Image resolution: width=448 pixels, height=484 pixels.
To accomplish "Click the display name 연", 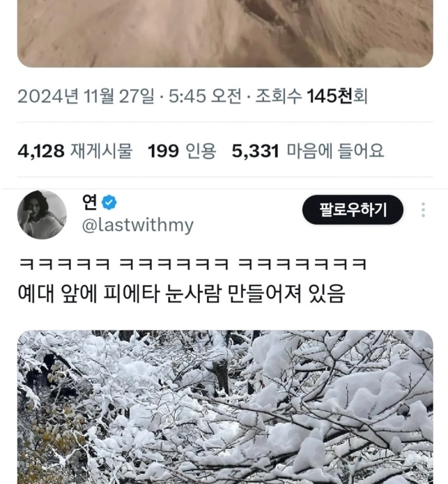I will (90, 203).
